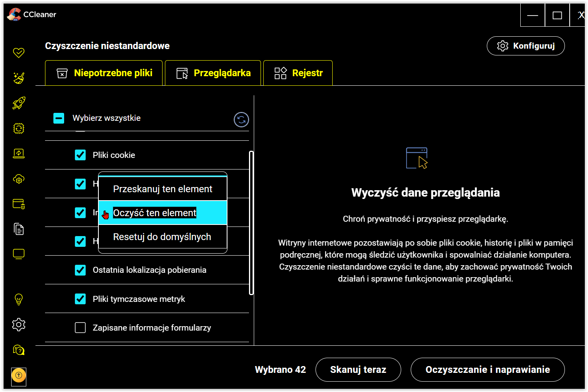Click the Oczyszczanie i naprawianie button
Viewport: 588px width, 392px height.
(488, 370)
